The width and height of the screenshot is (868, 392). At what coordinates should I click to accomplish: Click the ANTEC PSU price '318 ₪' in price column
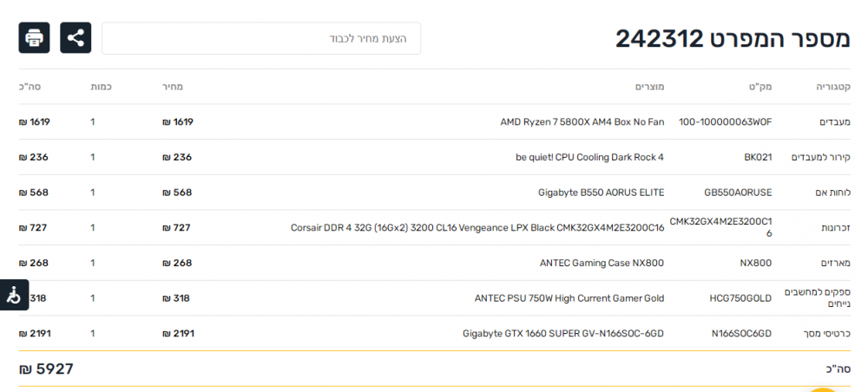[x=176, y=298]
